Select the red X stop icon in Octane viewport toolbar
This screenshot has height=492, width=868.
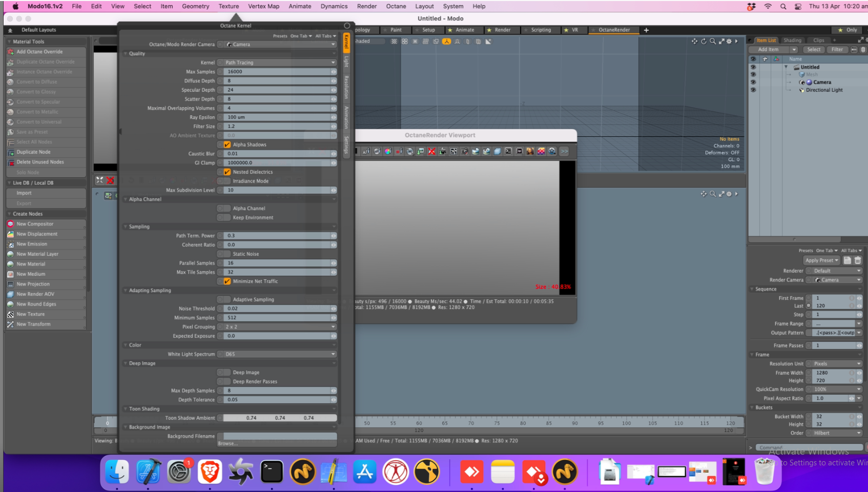point(431,151)
